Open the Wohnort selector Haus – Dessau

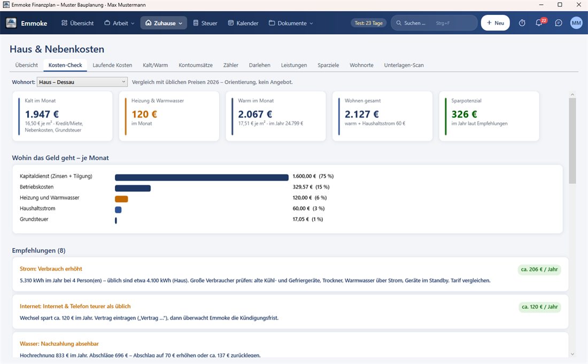(x=82, y=82)
